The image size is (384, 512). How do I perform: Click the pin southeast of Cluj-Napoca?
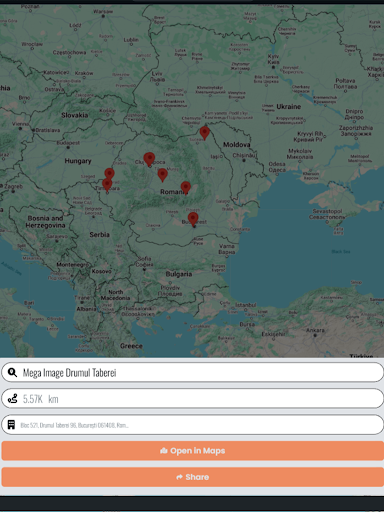162,175
